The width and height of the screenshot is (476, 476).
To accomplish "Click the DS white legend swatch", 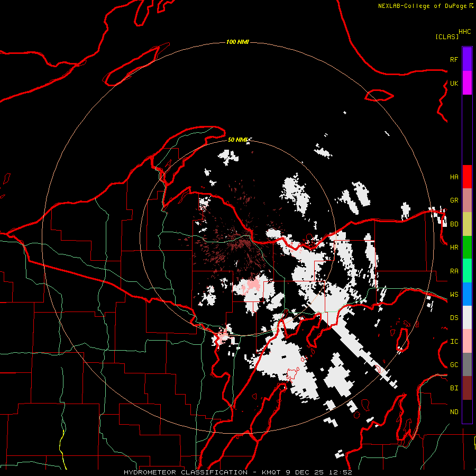I will (467, 317).
